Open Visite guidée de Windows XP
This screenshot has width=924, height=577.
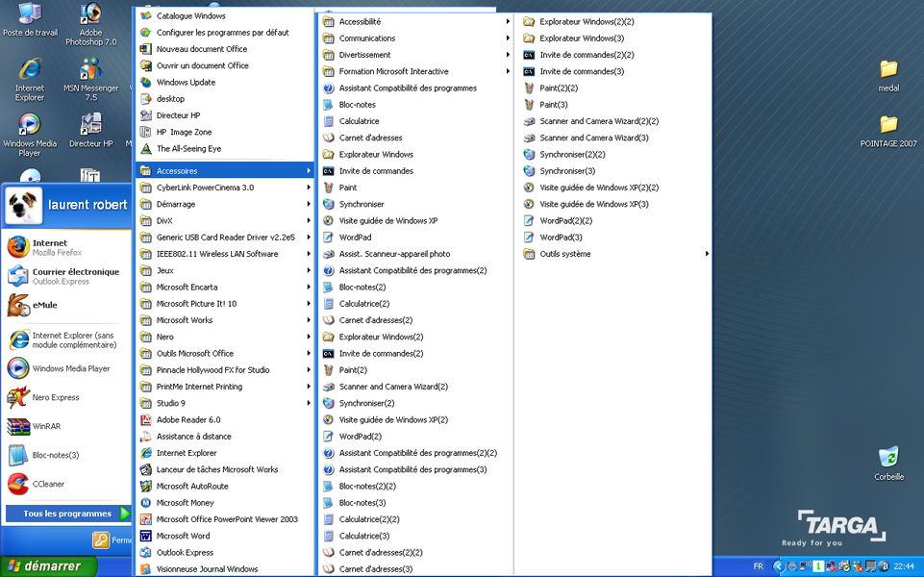point(416,220)
